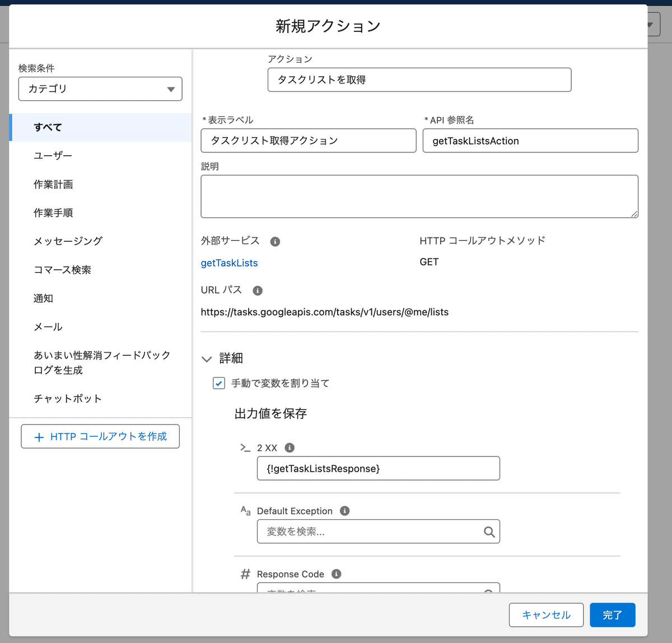This screenshot has width=672, height=643.
Task: Click search magnifier in Default Exception field
Action: (489, 532)
